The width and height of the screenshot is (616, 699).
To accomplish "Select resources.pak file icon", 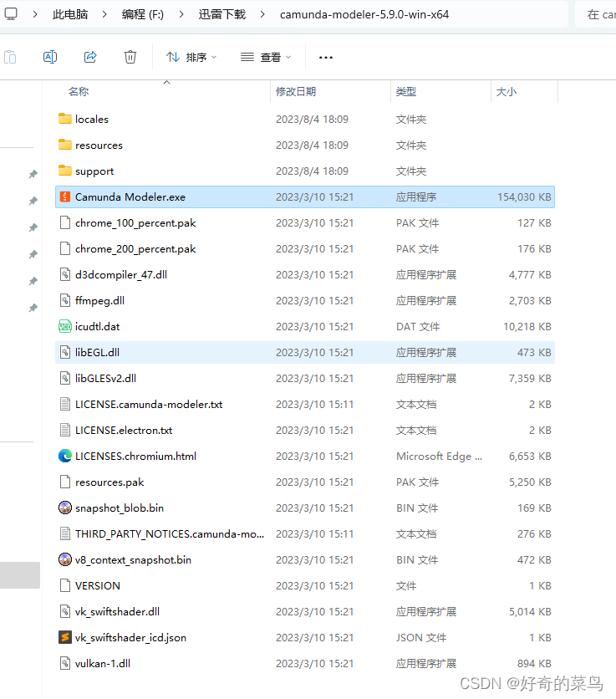I will [65, 482].
